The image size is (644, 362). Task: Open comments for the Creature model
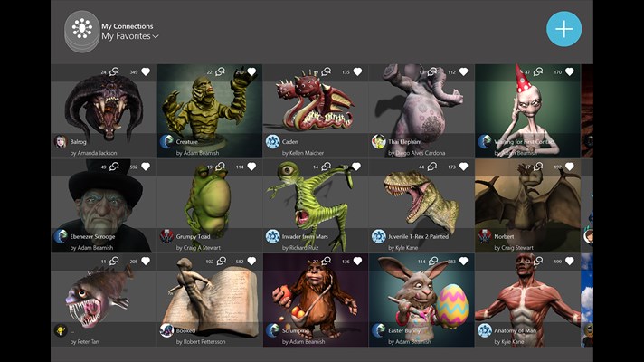pyautogui.click(x=220, y=71)
